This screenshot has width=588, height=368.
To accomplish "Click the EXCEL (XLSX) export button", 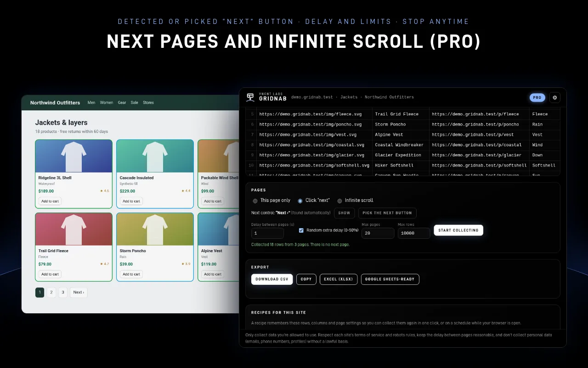I will point(339,279).
